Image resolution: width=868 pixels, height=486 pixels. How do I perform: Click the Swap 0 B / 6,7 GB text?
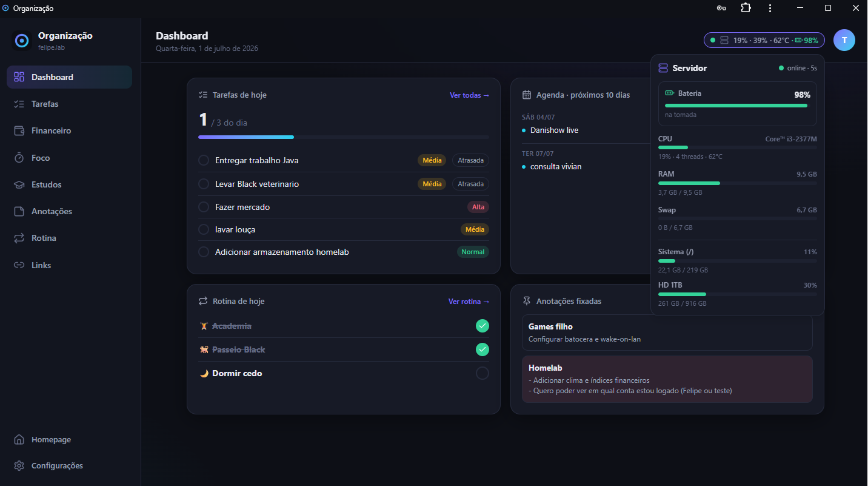[675, 228]
